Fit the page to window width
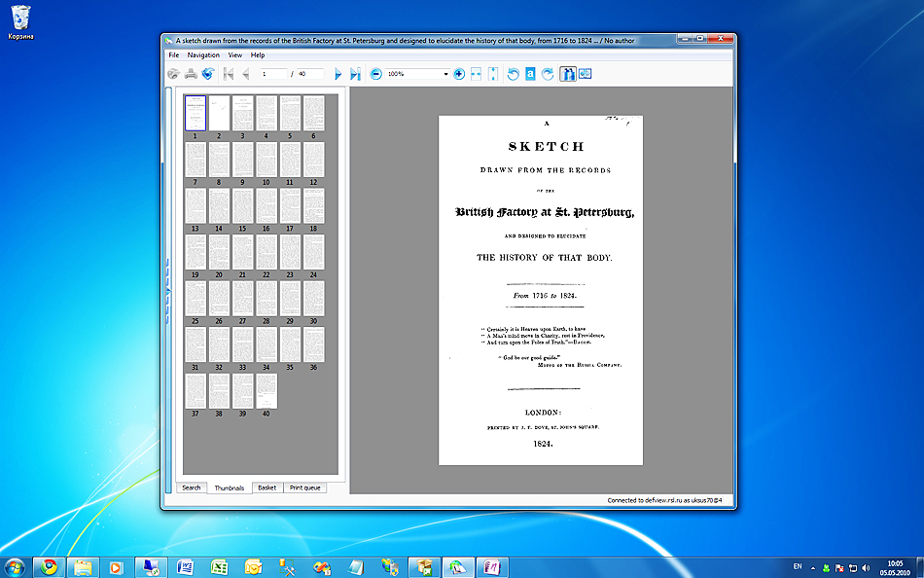Viewport: 924px width, 578px height. click(477, 74)
